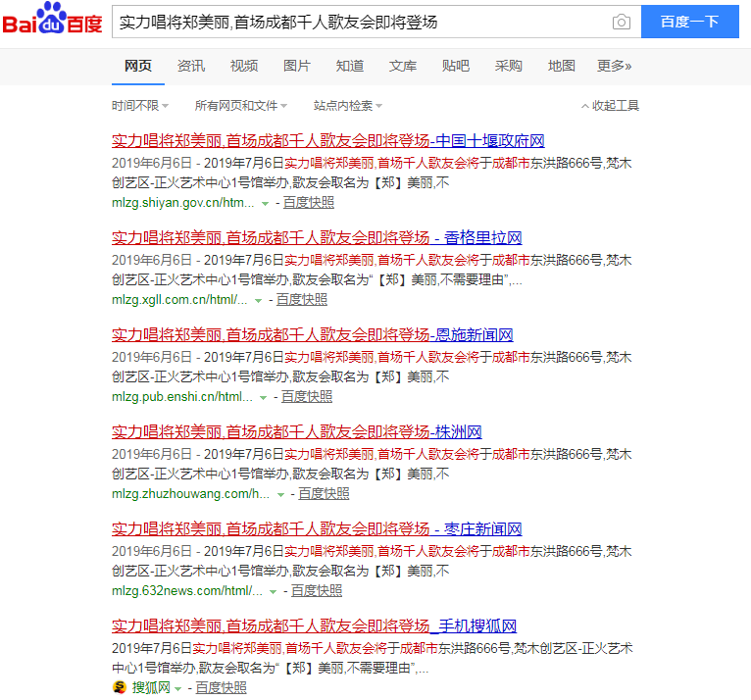Click the Sohu favicon in last result
Viewport: 751px width, 700px height.
[x=120, y=687]
